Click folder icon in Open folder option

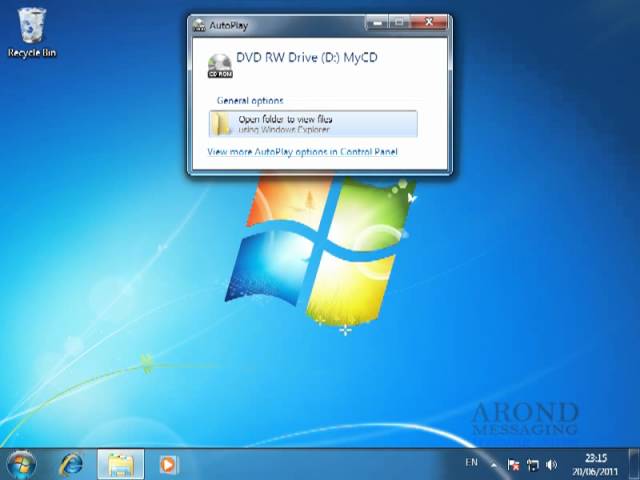click(x=222, y=124)
